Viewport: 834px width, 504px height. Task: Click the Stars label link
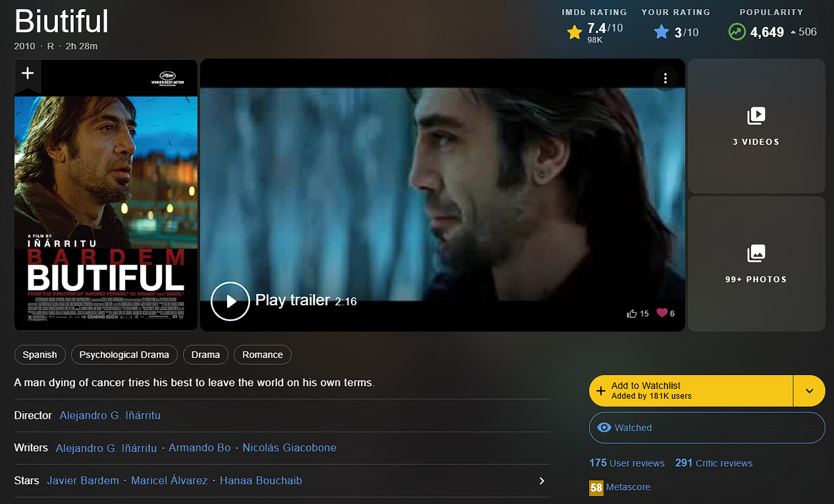click(27, 480)
